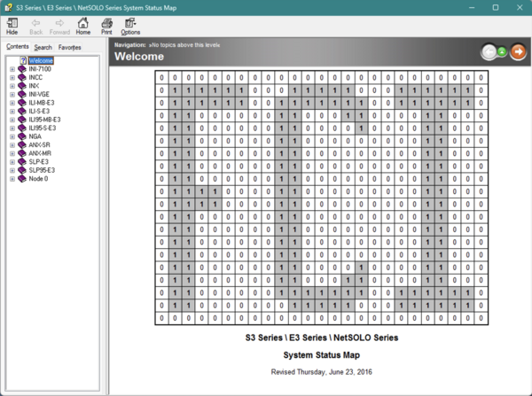The width and height of the screenshot is (532, 396).
Task: Open the Contents tab
Action: tap(18, 47)
